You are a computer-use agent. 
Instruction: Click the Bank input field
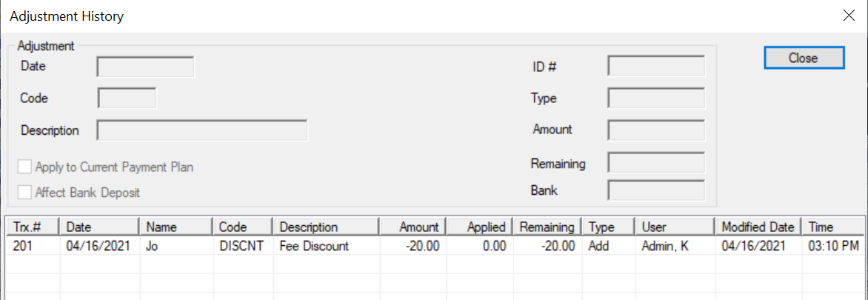pos(655,190)
